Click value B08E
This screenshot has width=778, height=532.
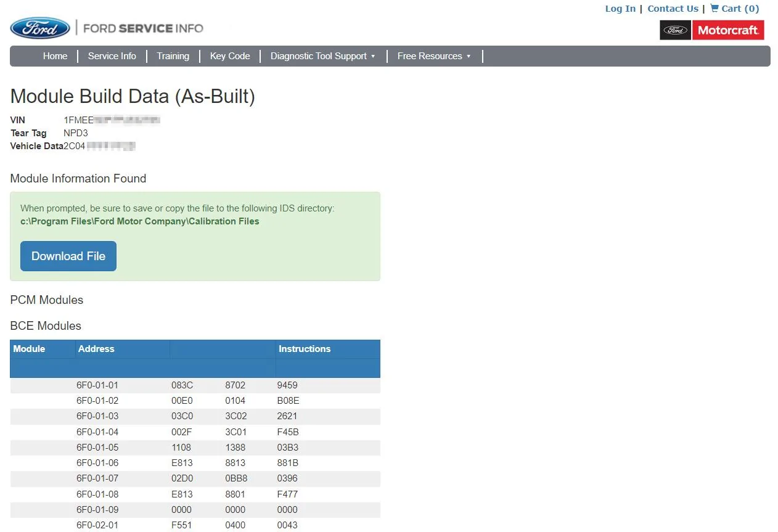(x=288, y=401)
